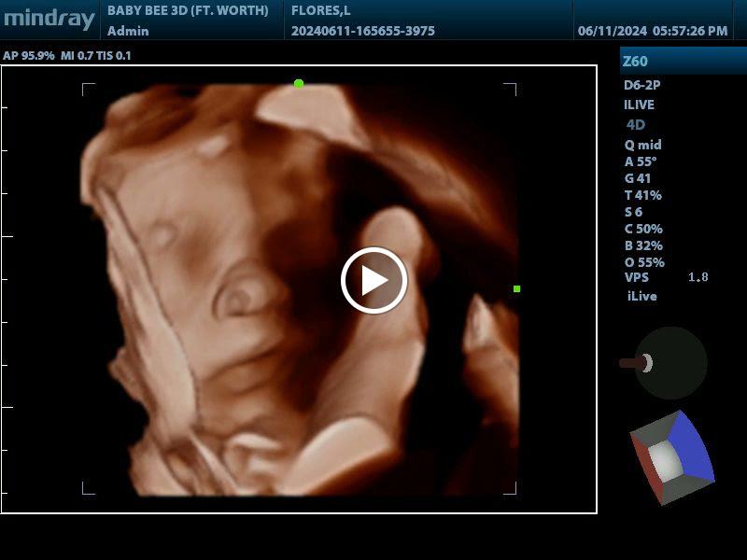Screen dimensions: 747x560
Task: Click the mindray logo
Action: tap(49, 19)
